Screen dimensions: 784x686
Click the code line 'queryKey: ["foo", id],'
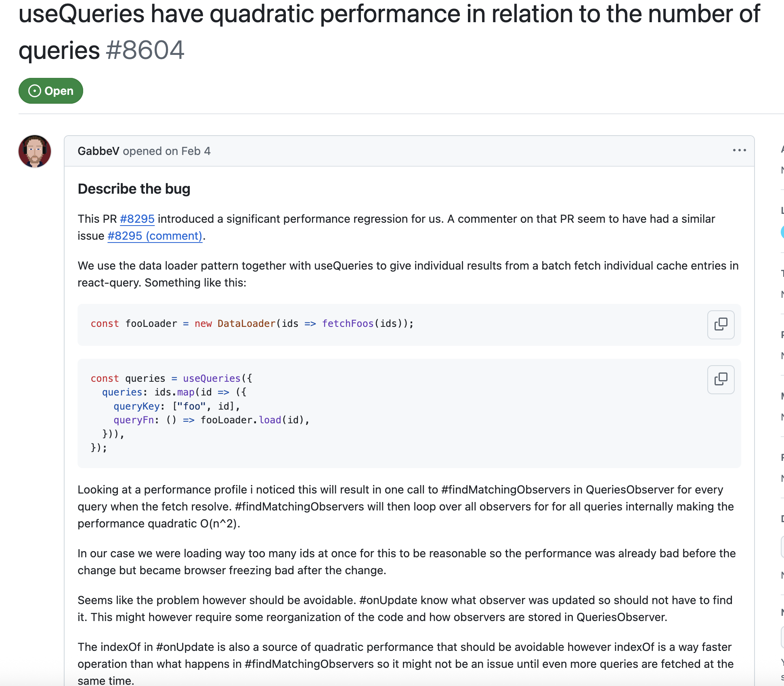tap(177, 406)
